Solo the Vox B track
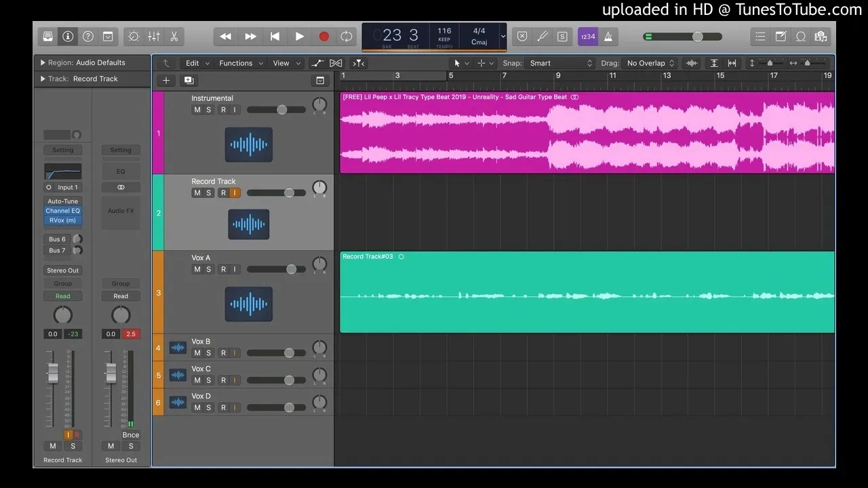The image size is (868, 488). [x=209, y=353]
